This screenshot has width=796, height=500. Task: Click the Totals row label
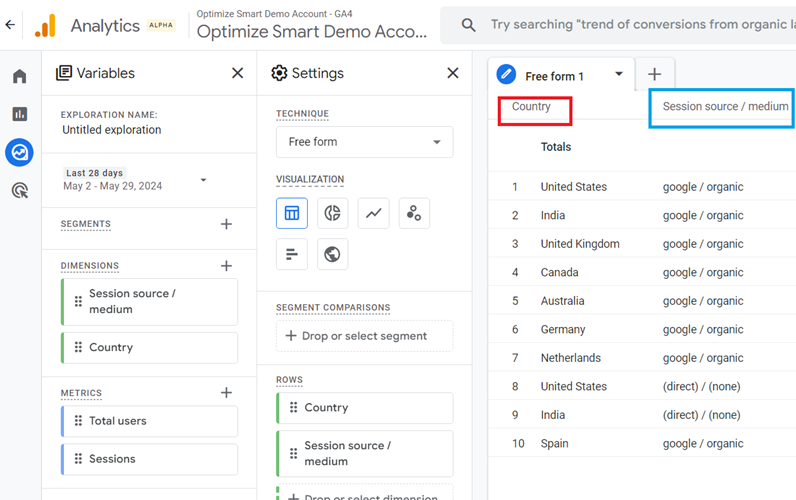tap(556, 147)
